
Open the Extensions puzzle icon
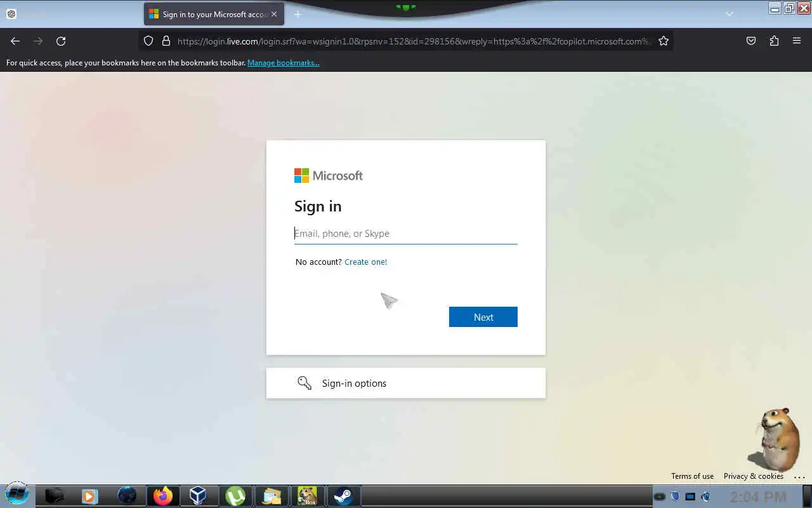point(774,41)
